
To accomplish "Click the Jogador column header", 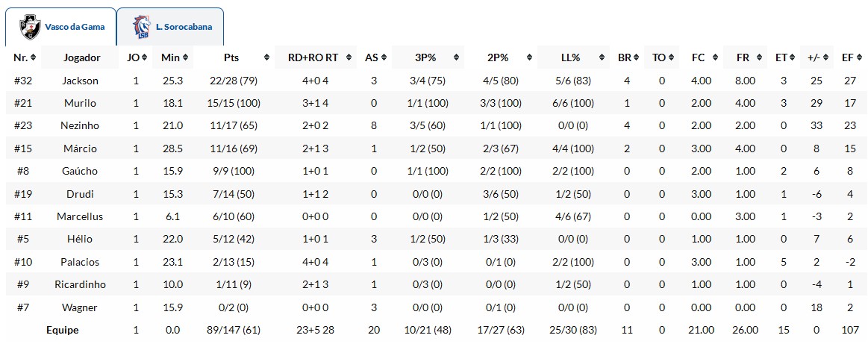I will (x=81, y=57).
